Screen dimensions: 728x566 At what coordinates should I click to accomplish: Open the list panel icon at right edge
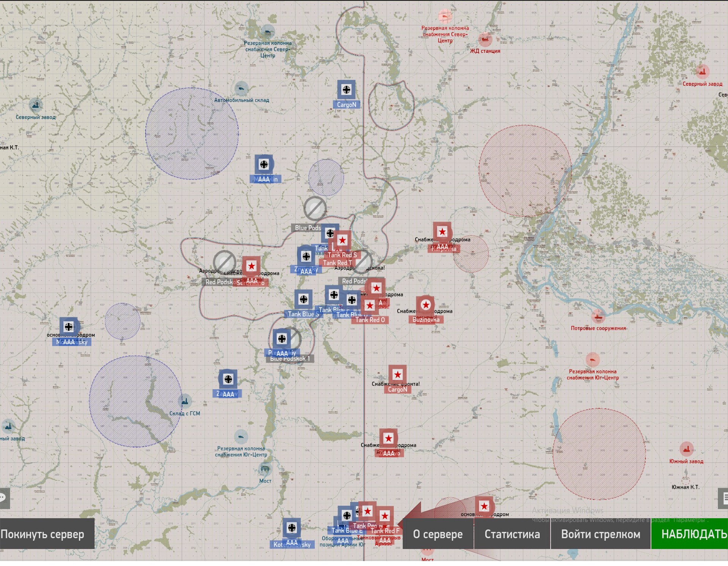point(723,498)
